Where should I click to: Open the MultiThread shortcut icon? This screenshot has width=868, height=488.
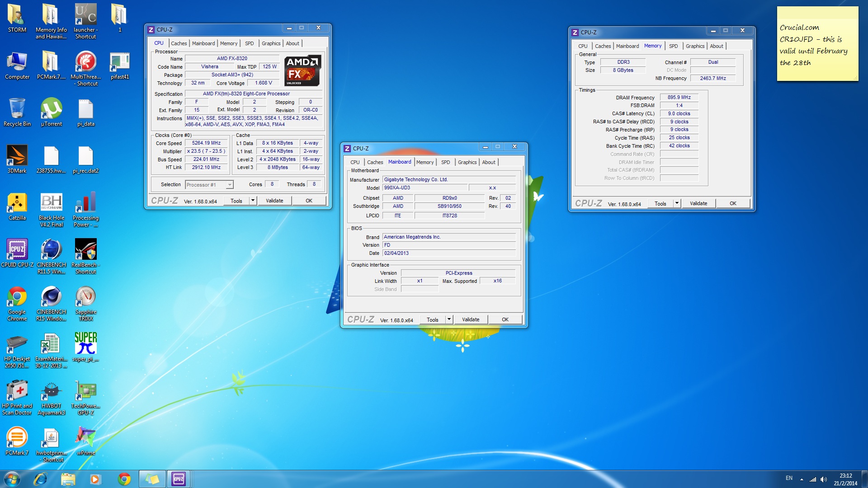[85, 68]
